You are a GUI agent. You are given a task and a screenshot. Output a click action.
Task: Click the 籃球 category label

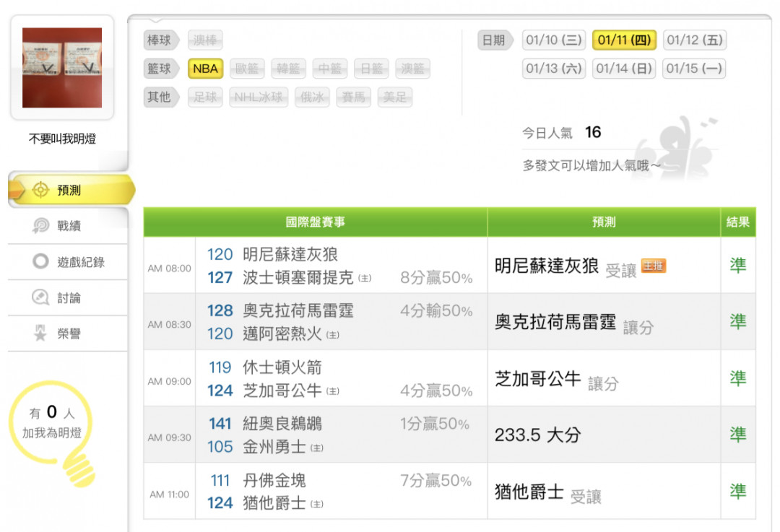[x=160, y=69]
